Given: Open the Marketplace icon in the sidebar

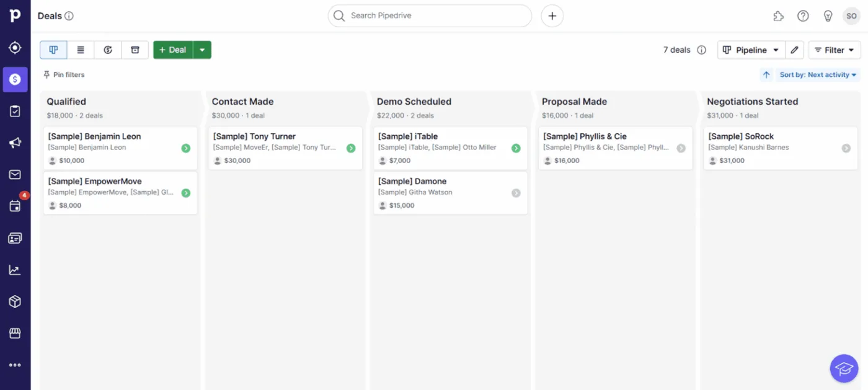Looking at the screenshot, I should (15, 333).
